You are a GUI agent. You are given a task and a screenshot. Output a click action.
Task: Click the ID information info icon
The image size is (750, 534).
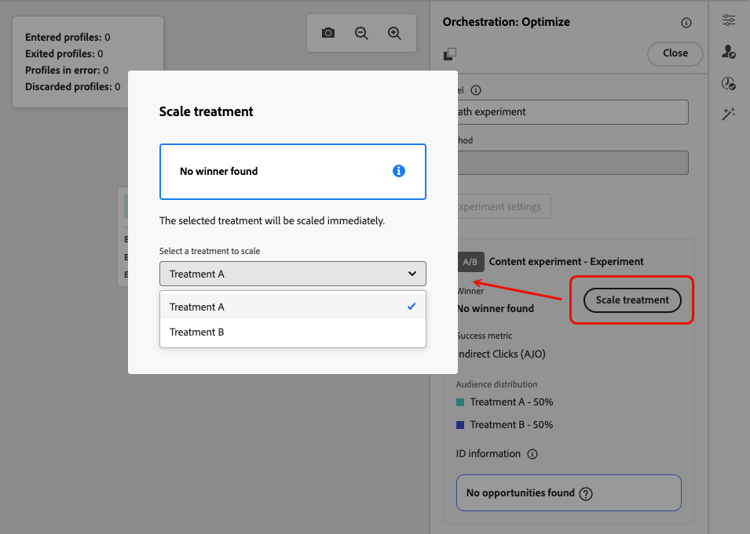(532, 454)
